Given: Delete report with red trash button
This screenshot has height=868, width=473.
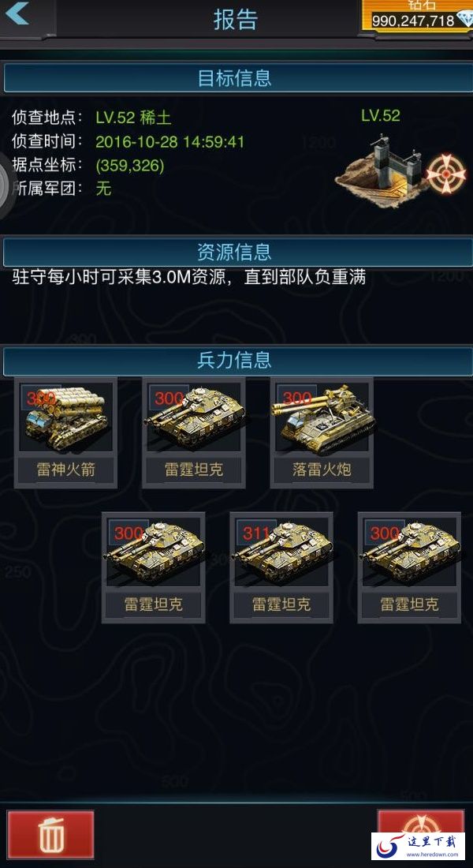Looking at the screenshot, I should [50, 835].
